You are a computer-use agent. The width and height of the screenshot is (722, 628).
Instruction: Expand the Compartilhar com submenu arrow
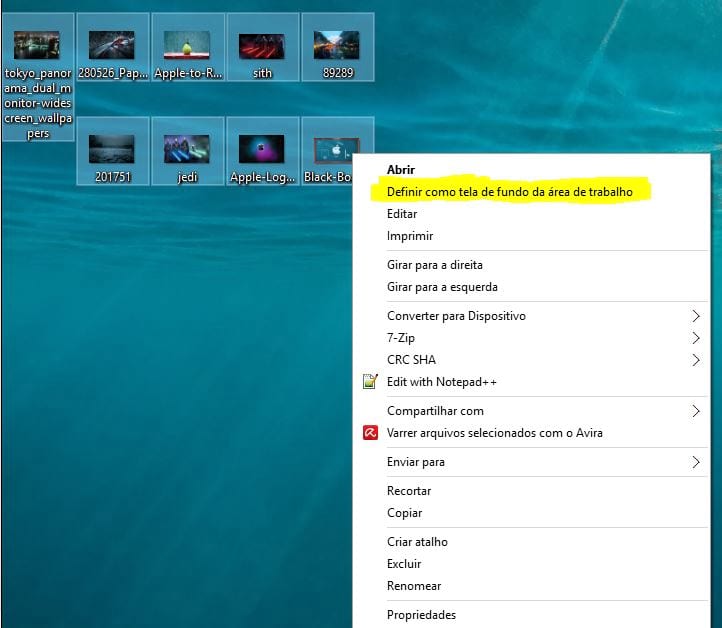click(696, 411)
